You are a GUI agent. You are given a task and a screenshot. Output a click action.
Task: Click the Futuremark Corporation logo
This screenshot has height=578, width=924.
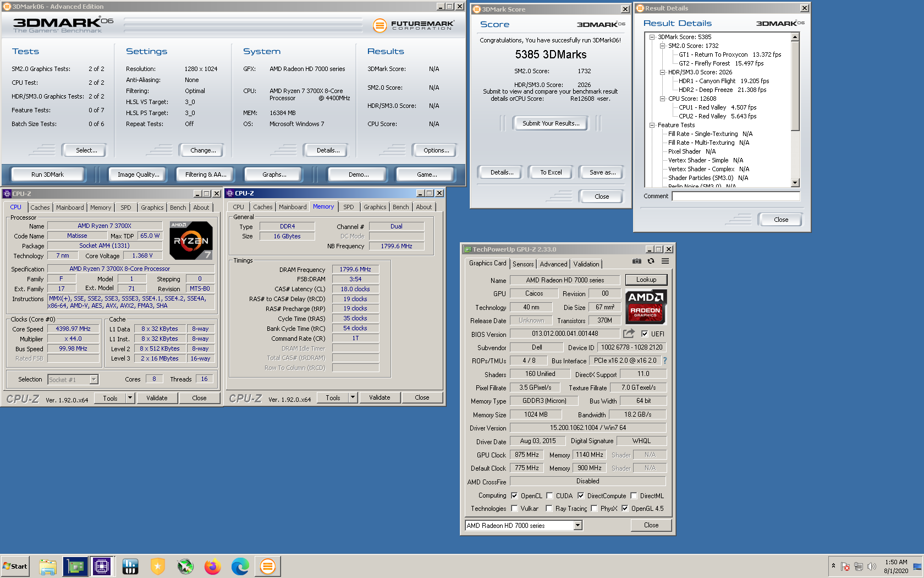tap(414, 25)
